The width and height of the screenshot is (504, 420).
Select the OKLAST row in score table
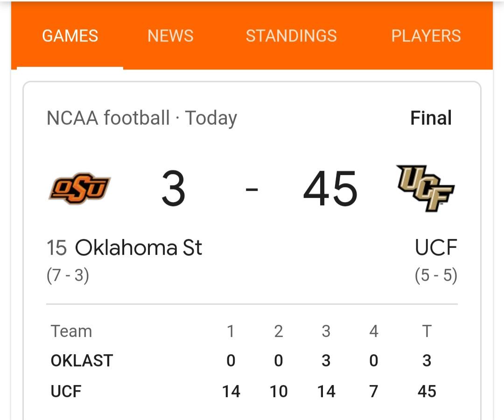click(243, 360)
